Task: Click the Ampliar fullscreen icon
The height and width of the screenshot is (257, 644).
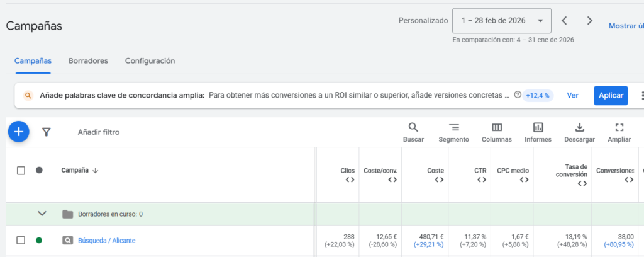Action: pos(619,132)
